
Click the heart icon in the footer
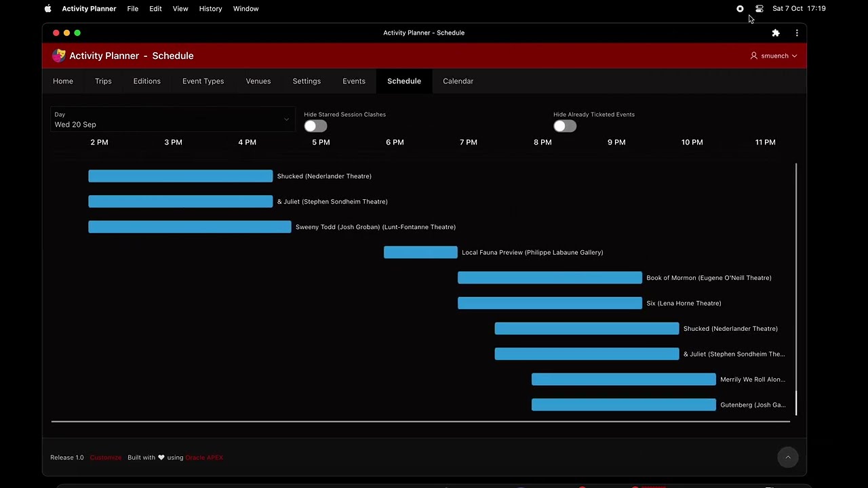pyautogui.click(x=161, y=457)
